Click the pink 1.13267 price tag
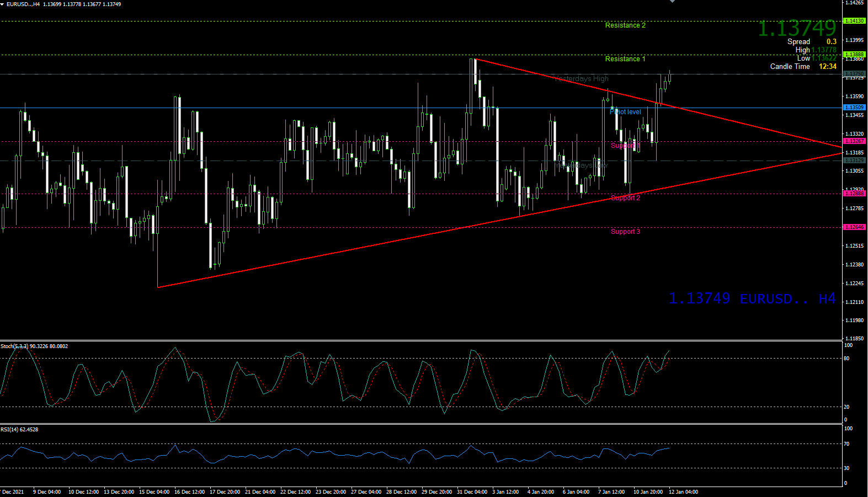 [854, 141]
